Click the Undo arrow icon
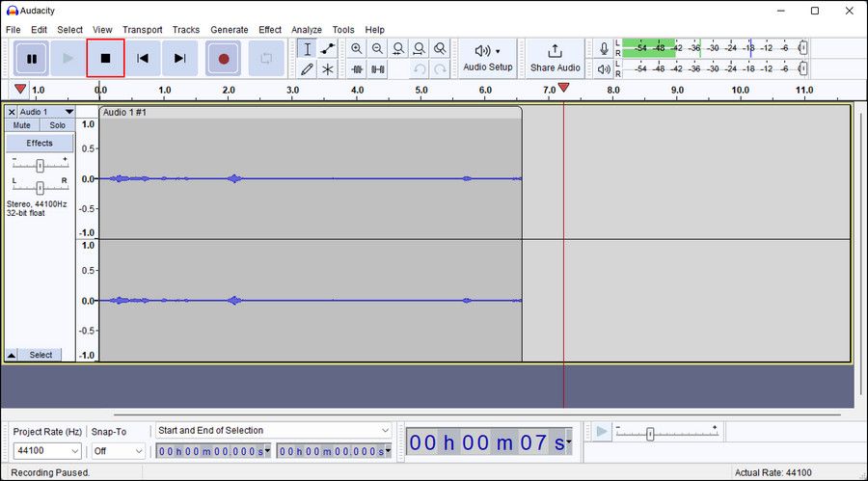Viewport: 868px width, 481px height. (420, 69)
